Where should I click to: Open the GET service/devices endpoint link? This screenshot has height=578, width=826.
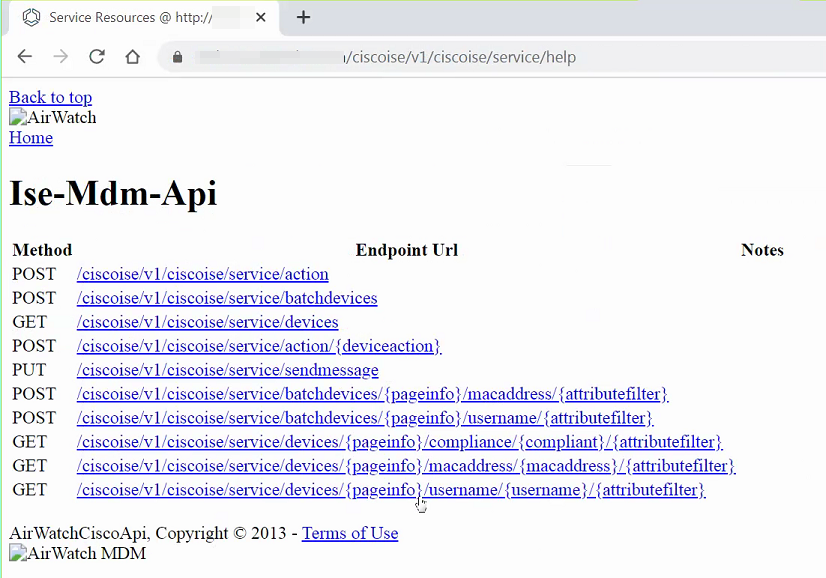coord(207,322)
